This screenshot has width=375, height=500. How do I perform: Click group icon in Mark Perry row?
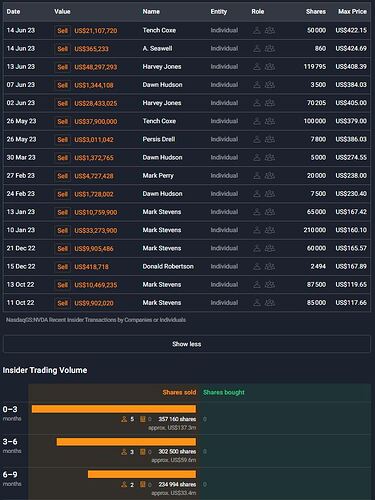(270, 176)
